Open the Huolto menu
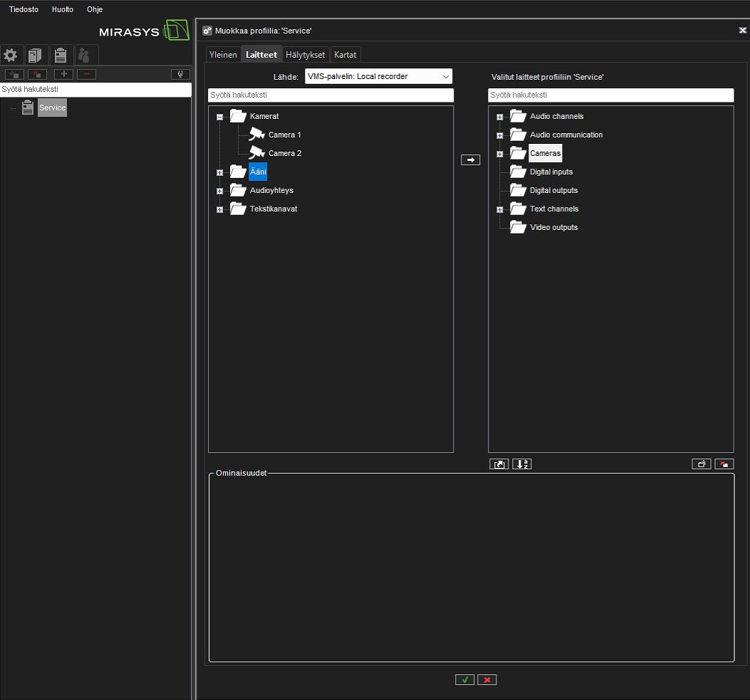750x700 pixels. click(x=63, y=9)
